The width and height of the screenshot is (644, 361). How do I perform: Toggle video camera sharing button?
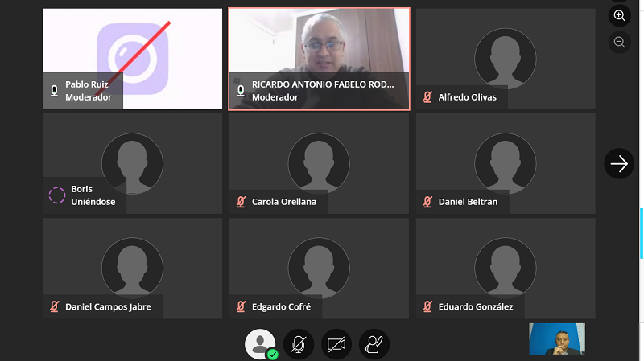point(336,344)
